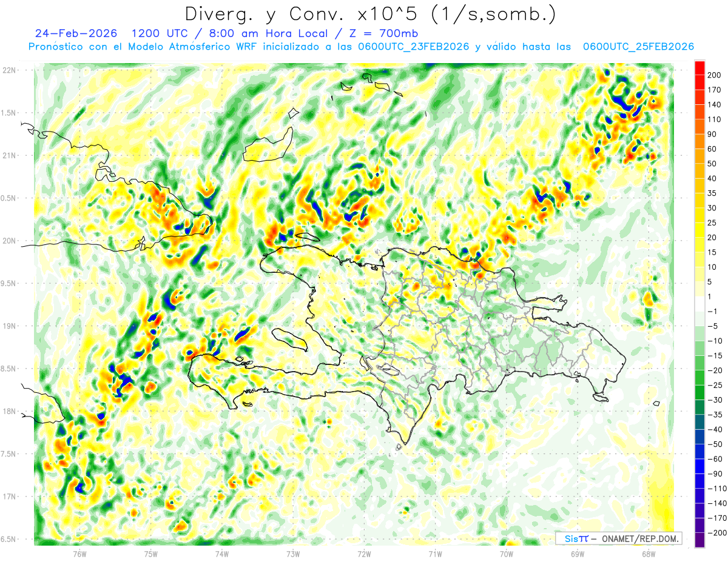Click colorbar value '90'
This screenshot has width=728, height=562.
pos(713,134)
